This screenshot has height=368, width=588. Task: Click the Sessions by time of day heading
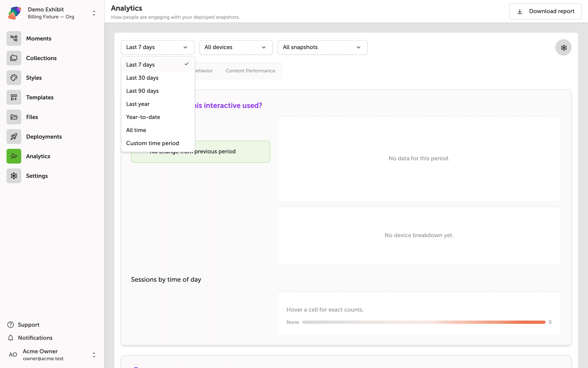pyautogui.click(x=166, y=280)
